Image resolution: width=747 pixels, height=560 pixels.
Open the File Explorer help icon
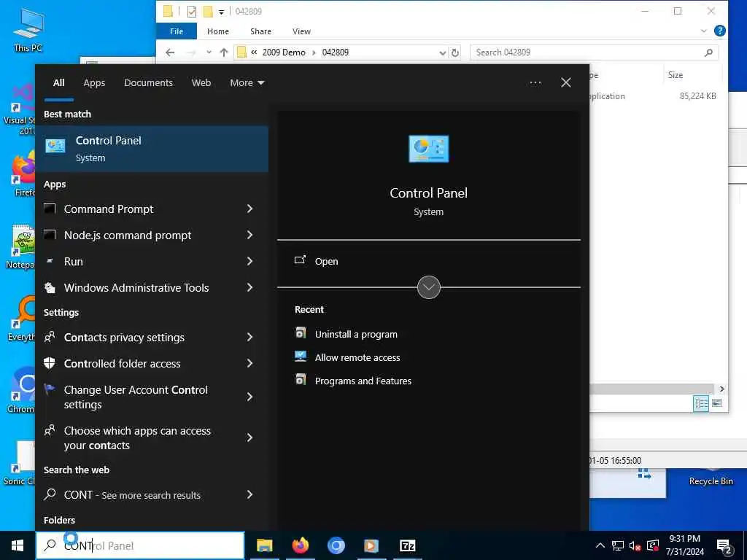click(720, 31)
